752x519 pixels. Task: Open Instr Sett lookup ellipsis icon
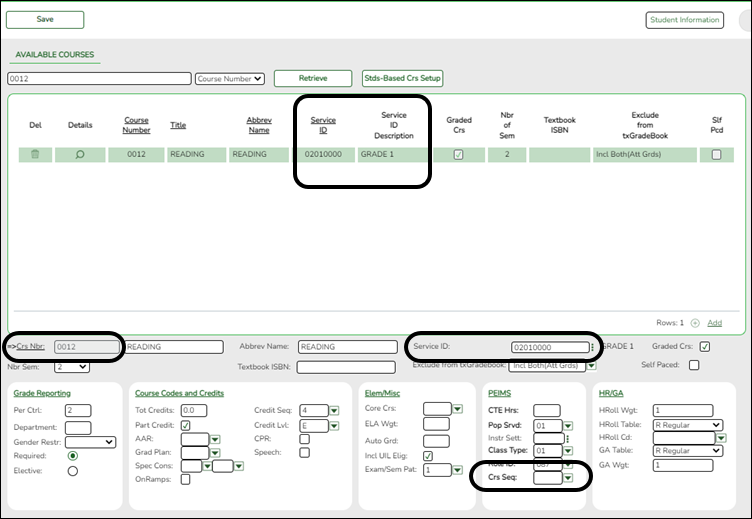click(x=568, y=438)
